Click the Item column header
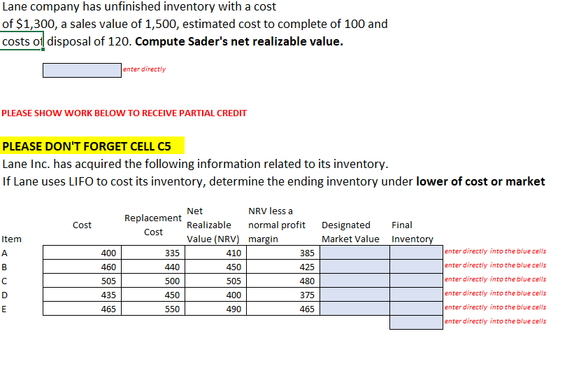This screenshot has width=588, height=371. (12, 239)
